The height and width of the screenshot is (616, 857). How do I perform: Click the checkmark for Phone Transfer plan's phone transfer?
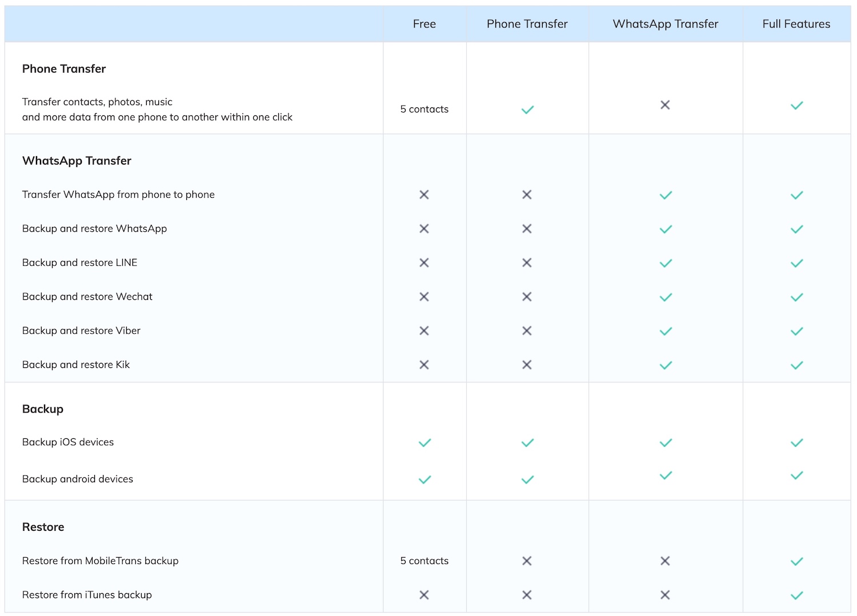tap(527, 109)
